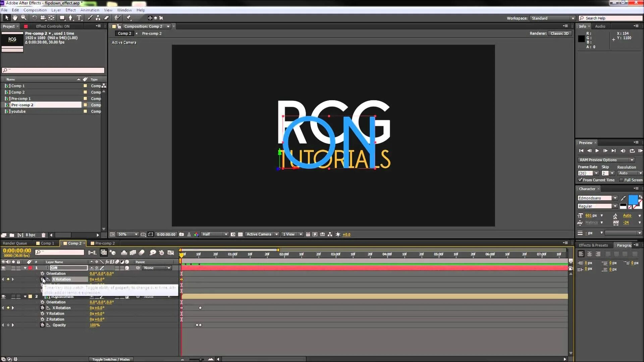
Task: Click the delete trash icon in Project panel
Action: 43,235
